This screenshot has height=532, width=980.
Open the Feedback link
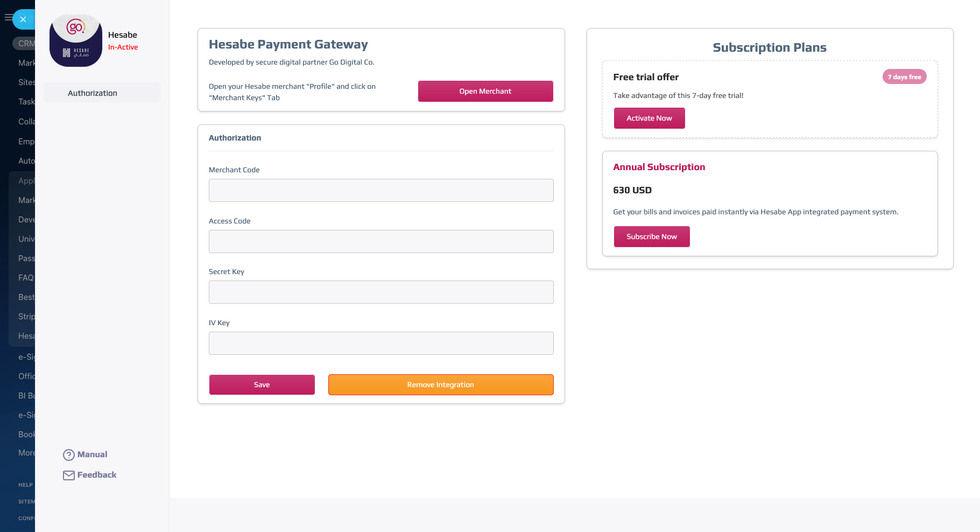pos(97,475)
